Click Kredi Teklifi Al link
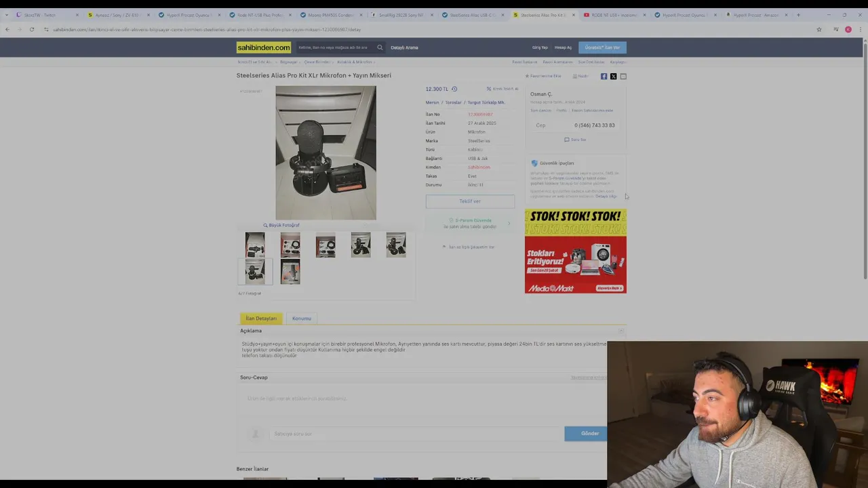The width and height of the screenshot is (868, 488). (502, 89)
